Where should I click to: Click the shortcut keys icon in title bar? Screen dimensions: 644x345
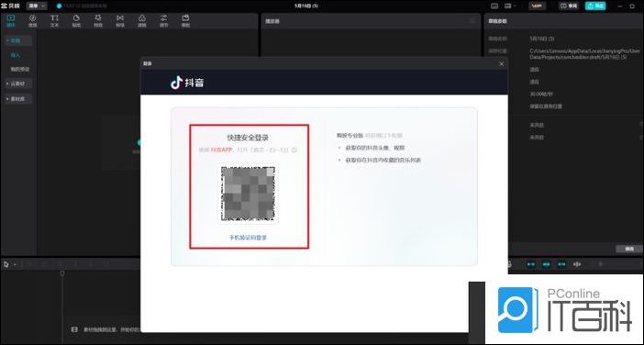coord(494,6)
